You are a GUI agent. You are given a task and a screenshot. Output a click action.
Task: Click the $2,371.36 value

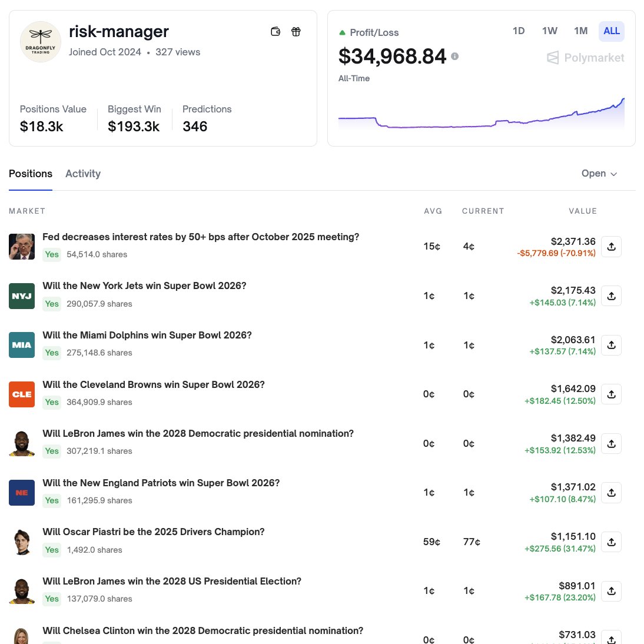tap(573, 241)
